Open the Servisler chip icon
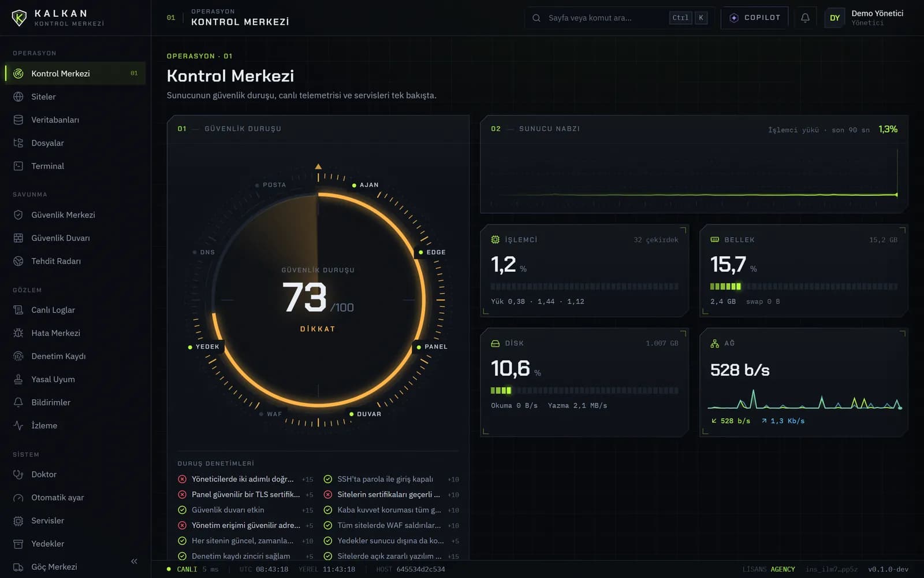 (x=18, y=520)
